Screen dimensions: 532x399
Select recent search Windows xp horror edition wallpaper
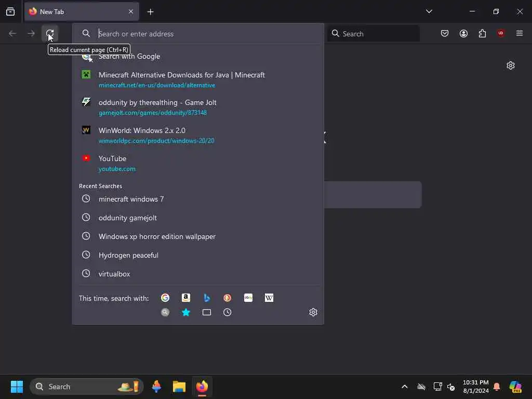click(198, 236)
